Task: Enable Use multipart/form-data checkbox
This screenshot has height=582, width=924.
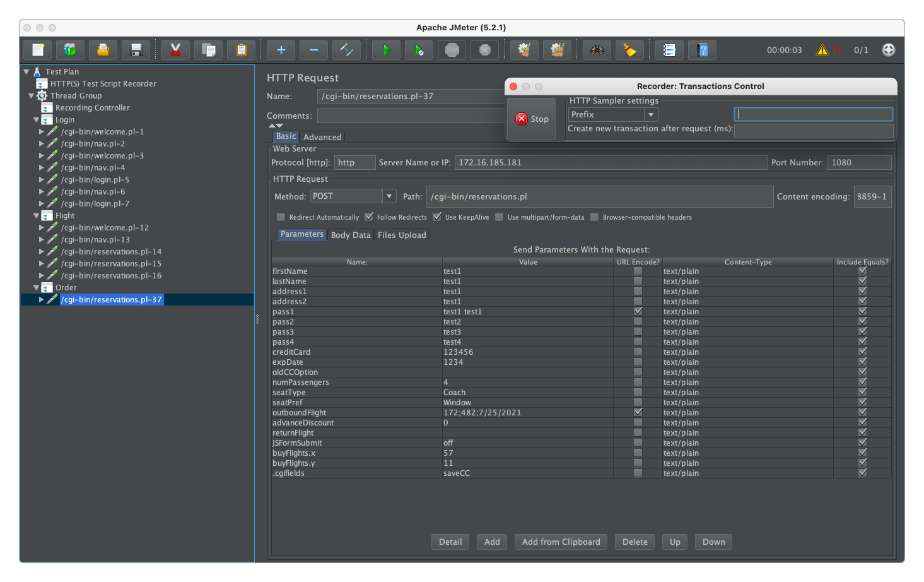Action: click(x=500, y=217)
